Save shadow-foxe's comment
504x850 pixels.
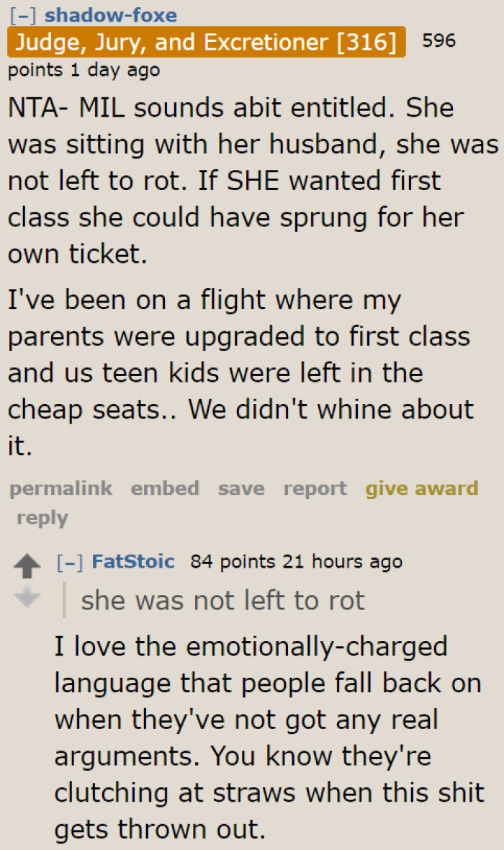pyautogui.click(x=240, y=488)
